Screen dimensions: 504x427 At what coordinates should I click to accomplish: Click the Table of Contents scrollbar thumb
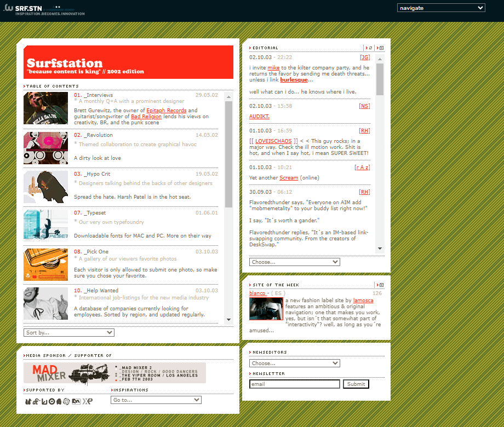(228, 154)
